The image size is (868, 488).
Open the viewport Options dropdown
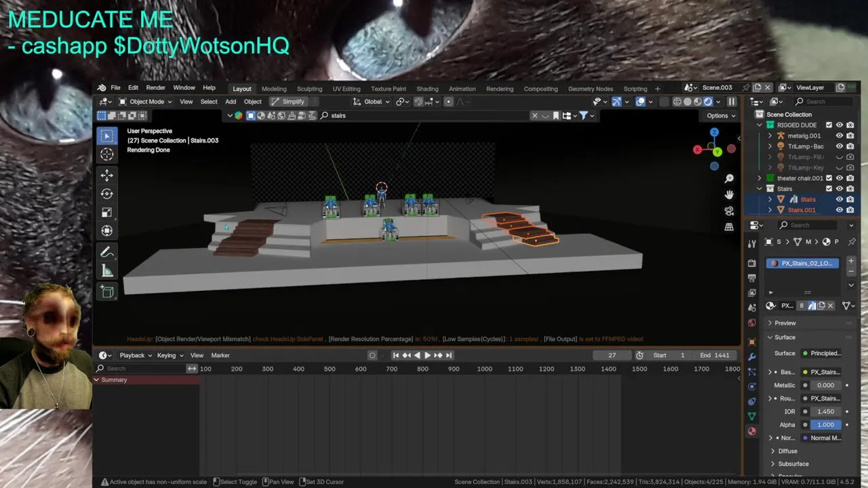(x=721, y=115)
